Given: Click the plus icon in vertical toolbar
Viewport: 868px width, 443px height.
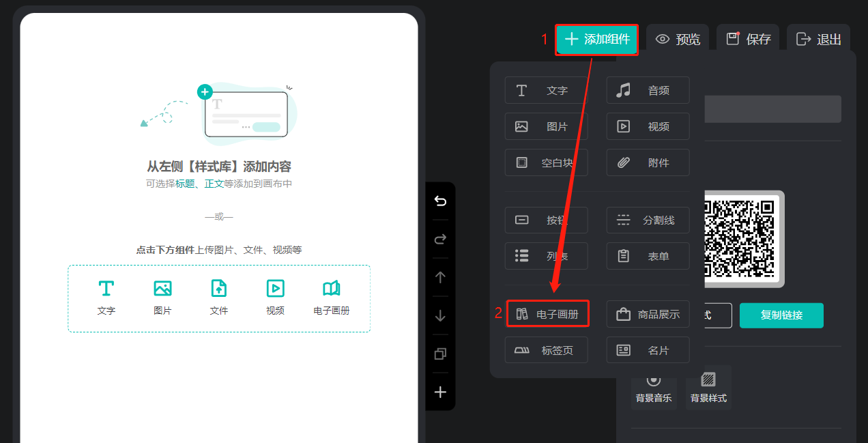Looking at the screenshot, I should click(440, 392).
